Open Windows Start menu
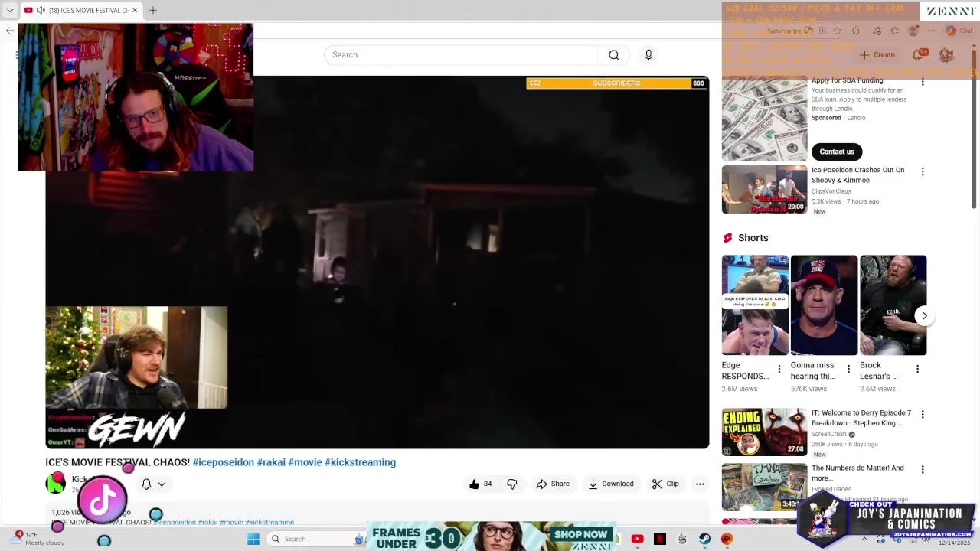The image size is (980, 551). (253, 539)
